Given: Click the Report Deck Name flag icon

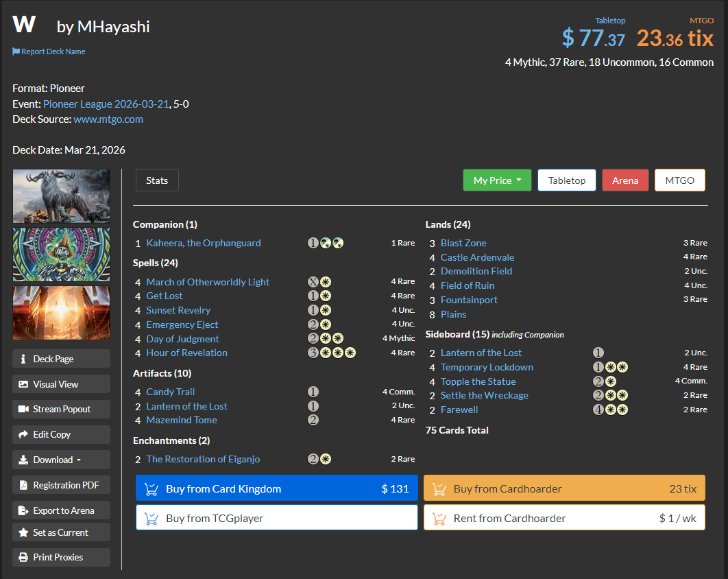Looking at the screenshot, I should 16,51.
